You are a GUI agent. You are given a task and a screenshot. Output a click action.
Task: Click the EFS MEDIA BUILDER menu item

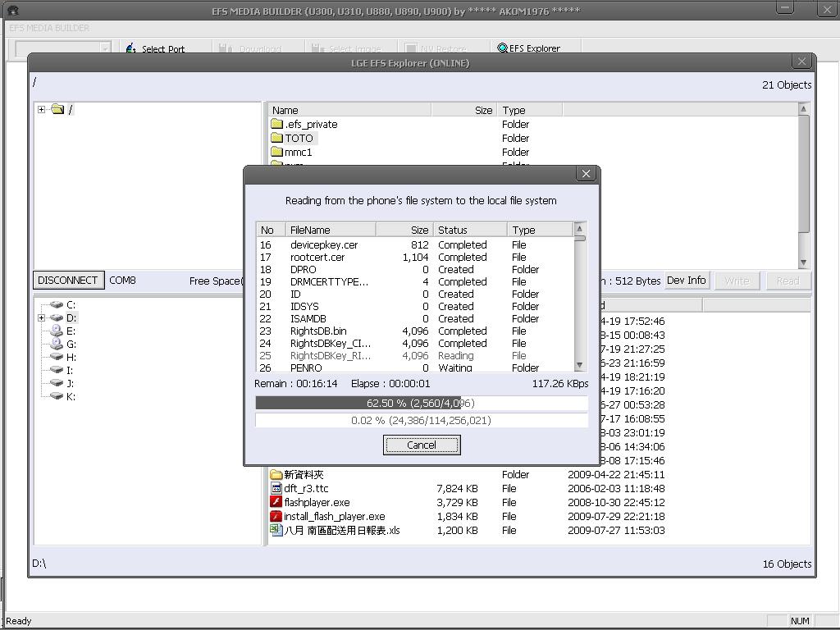(x=49, y=28)
